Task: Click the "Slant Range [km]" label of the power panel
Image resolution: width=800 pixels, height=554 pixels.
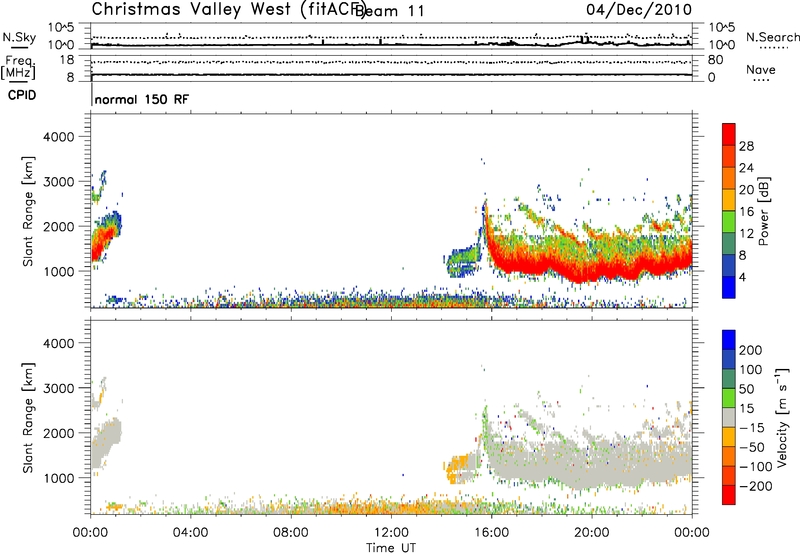Action: pyautogui.click(x=28, y=211)
